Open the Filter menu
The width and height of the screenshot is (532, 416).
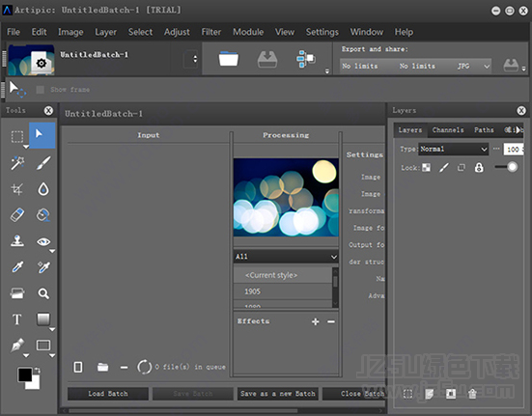coord(211,32)
